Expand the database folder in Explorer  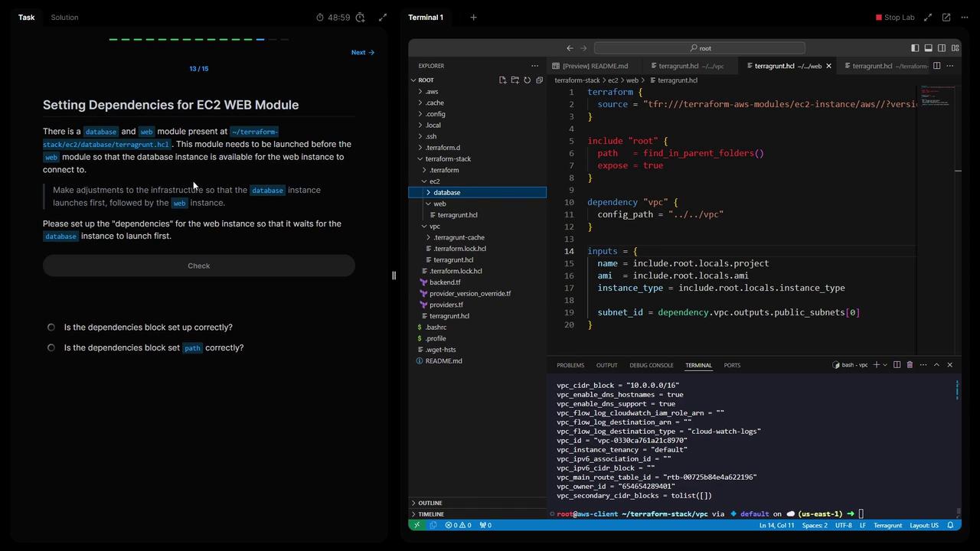click(447, 193)
